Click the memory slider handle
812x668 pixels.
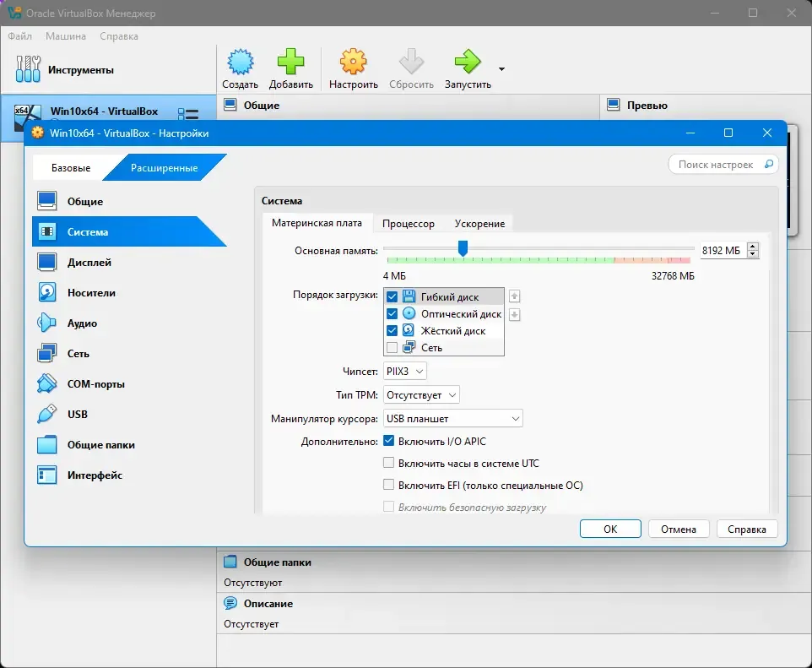pyautogui.click(x=463, y=248)
